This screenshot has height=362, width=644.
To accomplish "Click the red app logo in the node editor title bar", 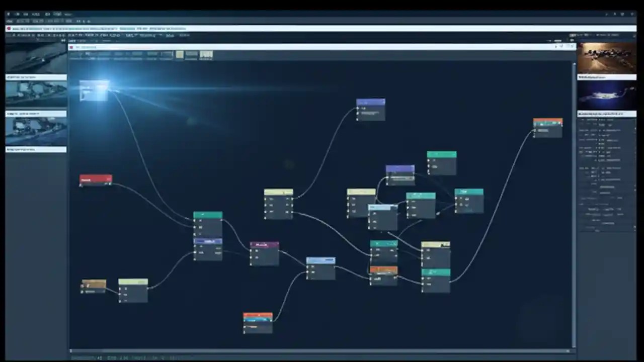I will [71, 47].
